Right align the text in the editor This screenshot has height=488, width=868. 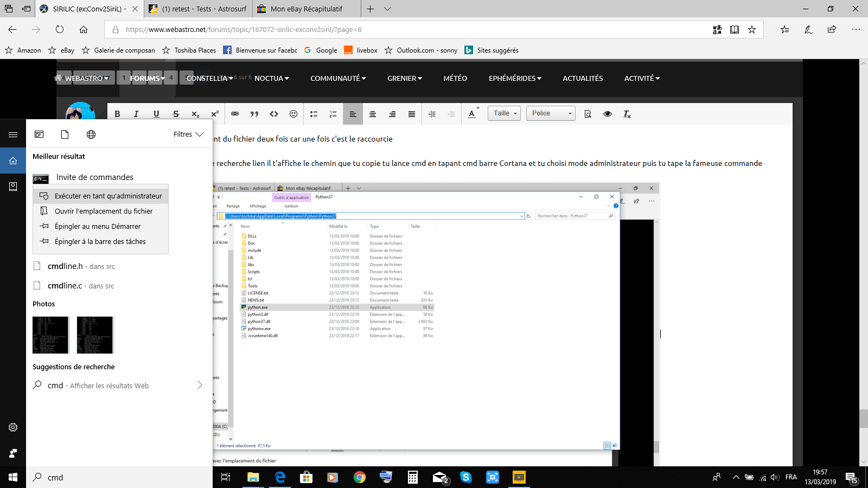(x=392, y=114)
